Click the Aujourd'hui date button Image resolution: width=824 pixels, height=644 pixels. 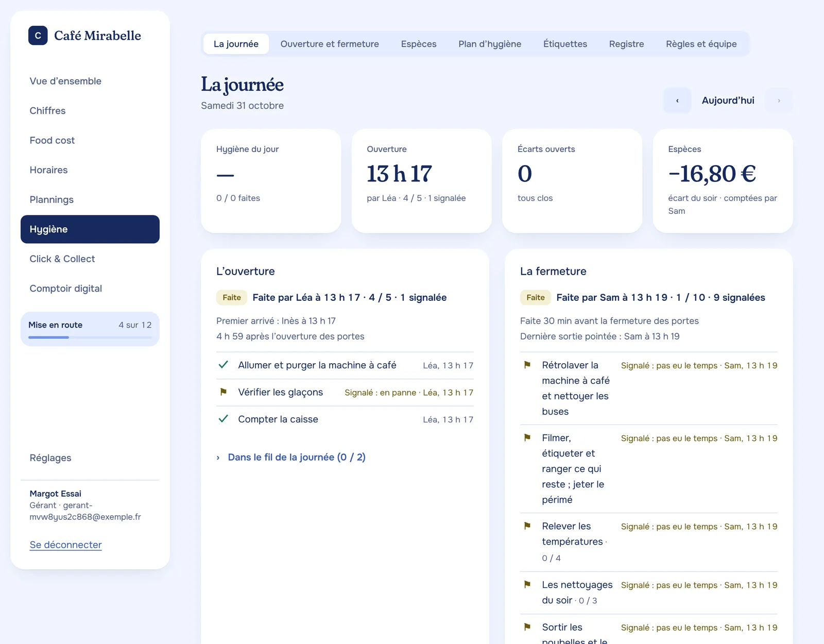click(728, 100)
